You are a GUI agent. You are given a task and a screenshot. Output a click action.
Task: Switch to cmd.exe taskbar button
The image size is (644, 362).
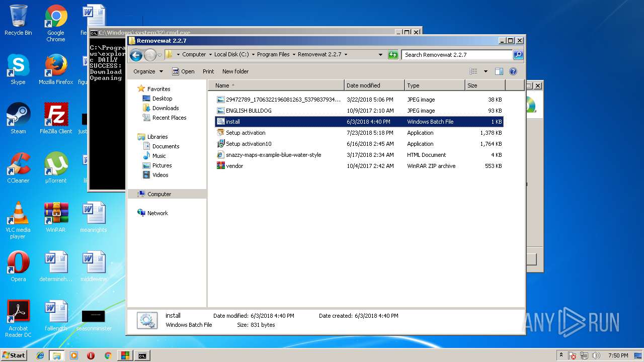click(x=142, y=355)
